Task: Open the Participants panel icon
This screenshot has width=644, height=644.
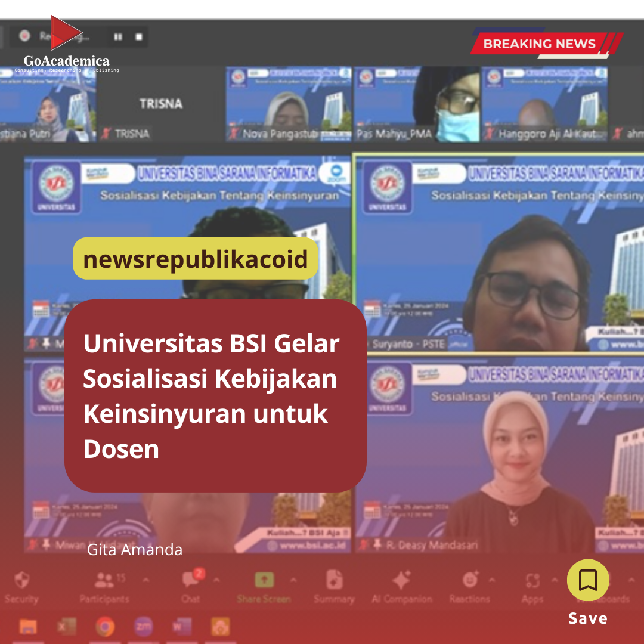Action: click(x=104, y=580)
